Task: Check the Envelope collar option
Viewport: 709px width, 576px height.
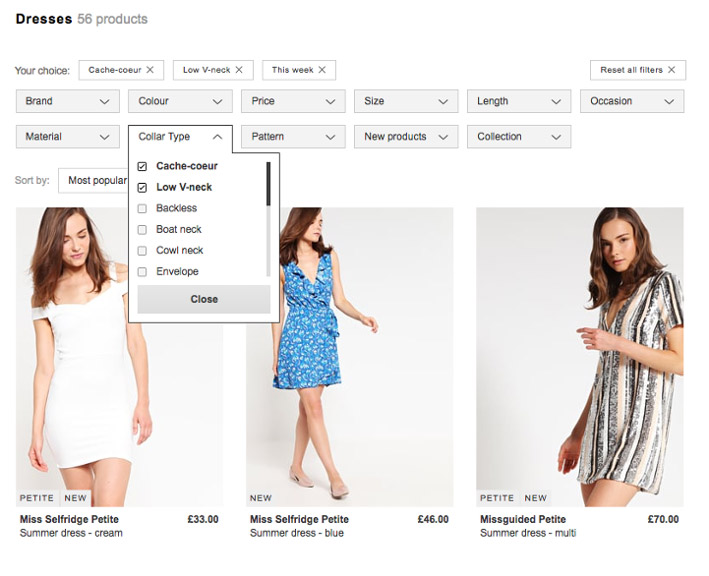Action: [142, 272]
